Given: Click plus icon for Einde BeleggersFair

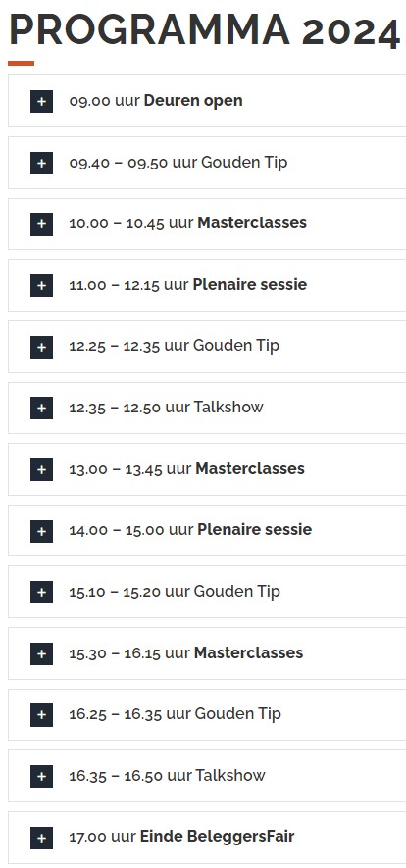Looking at the screenshot, I should click(x=41, y=838).
